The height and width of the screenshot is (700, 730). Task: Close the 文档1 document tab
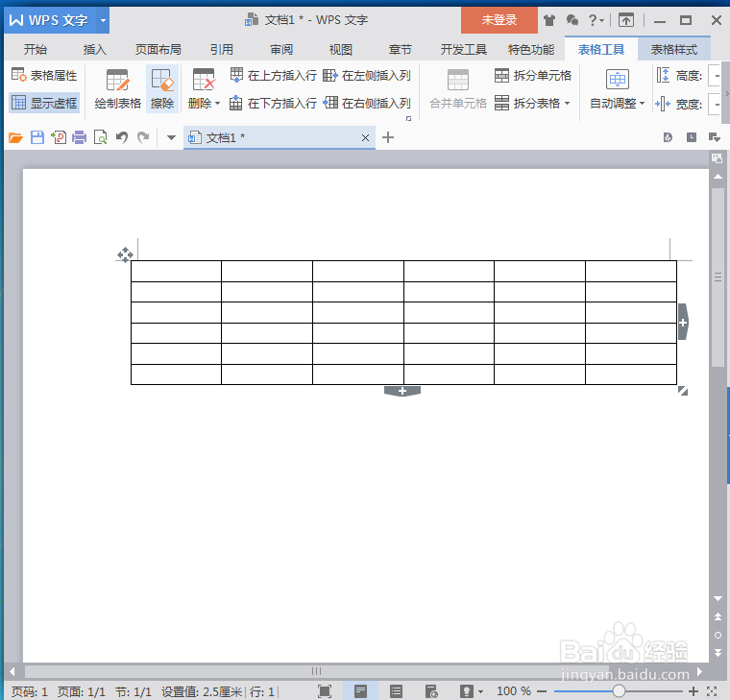(x=365, y=137)
